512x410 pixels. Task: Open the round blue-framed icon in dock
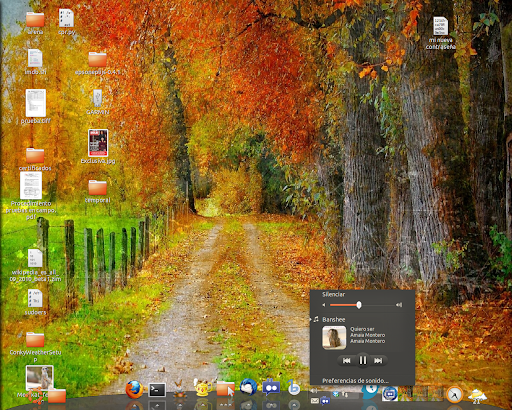pos(389,394)
